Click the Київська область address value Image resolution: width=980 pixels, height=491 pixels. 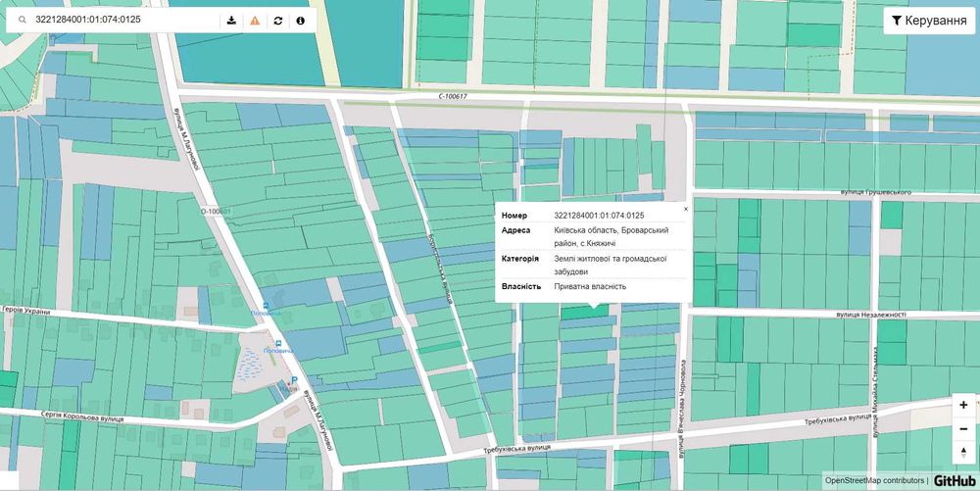[x=612, y=237]
